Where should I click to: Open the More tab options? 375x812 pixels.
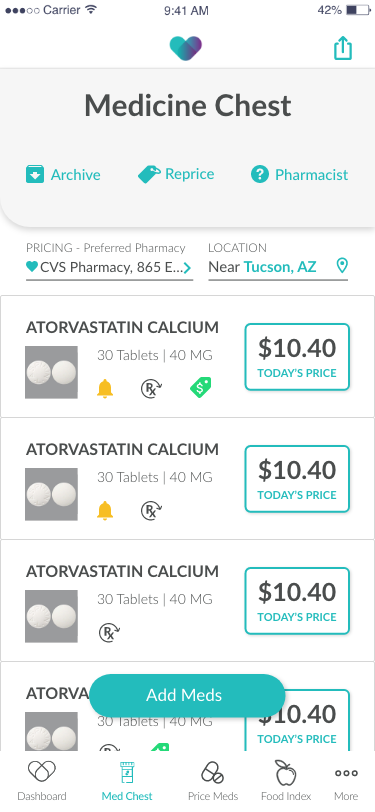pyautogui.click(x=346, y=781)
